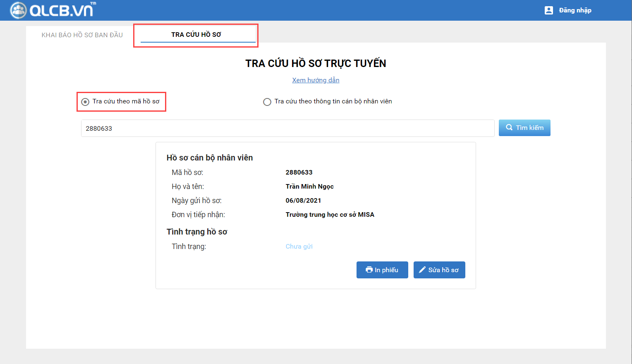Switch to KHAI BÁO HỒ SƠ BAN ĐẦU tab

point(82,35)
